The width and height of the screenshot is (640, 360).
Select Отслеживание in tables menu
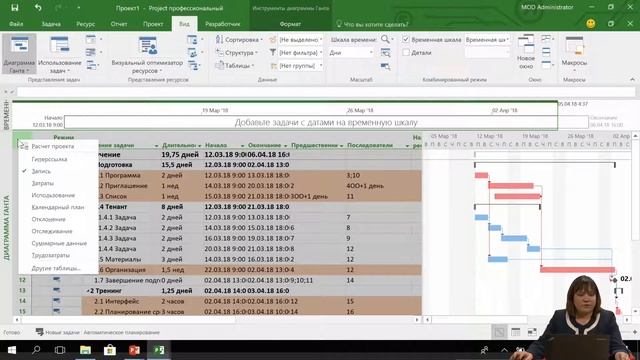click(52, 231)
